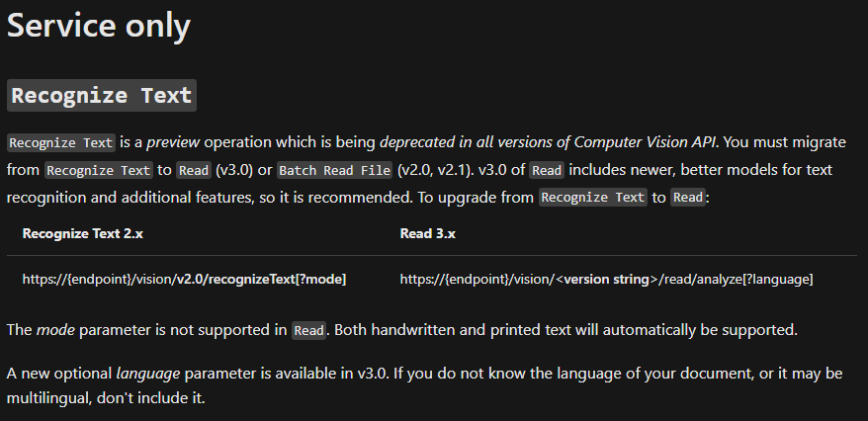The image size is (868, 421).
Task: Click the "Read 3.x" table header
Action: tap(427, 234)
